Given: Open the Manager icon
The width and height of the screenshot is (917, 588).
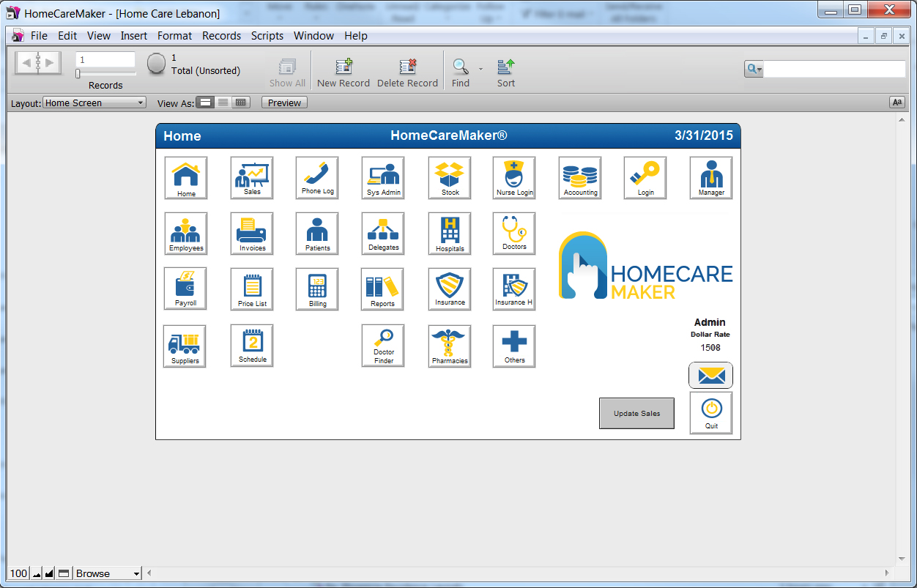Looking at the screenshot, I should pos(711,178).
